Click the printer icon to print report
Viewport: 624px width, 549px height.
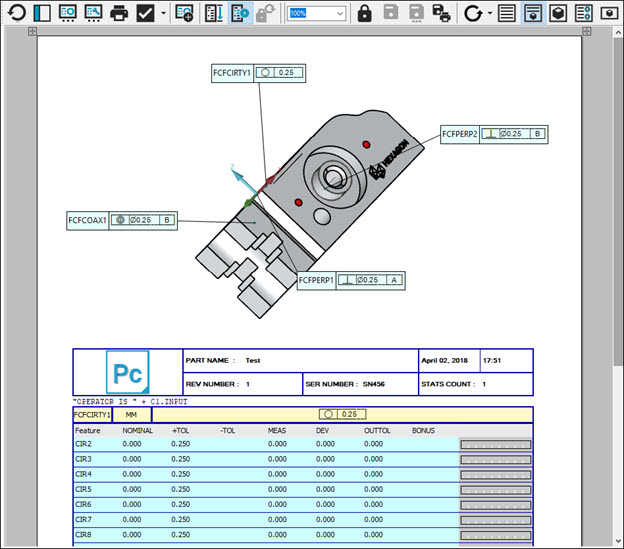click(x=119, y=13)
